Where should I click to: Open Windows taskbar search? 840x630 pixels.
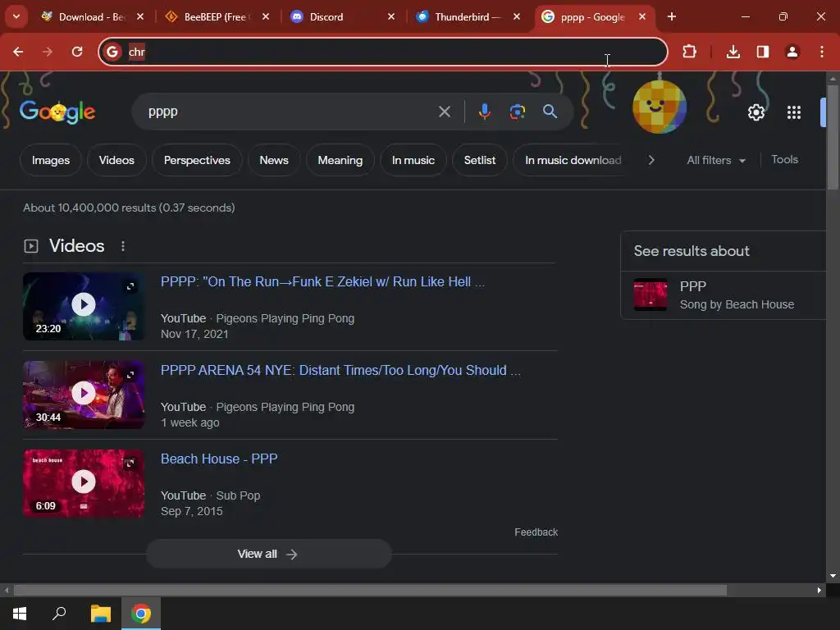point(59,614)
